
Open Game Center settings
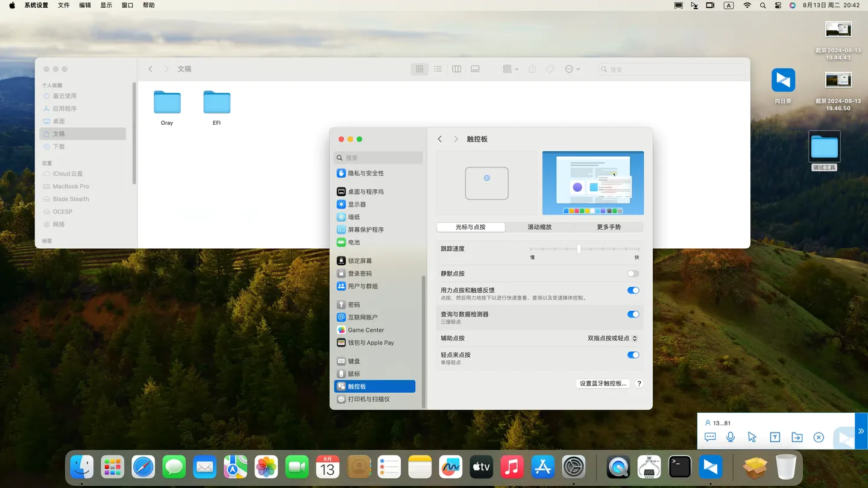coord(365,330)
